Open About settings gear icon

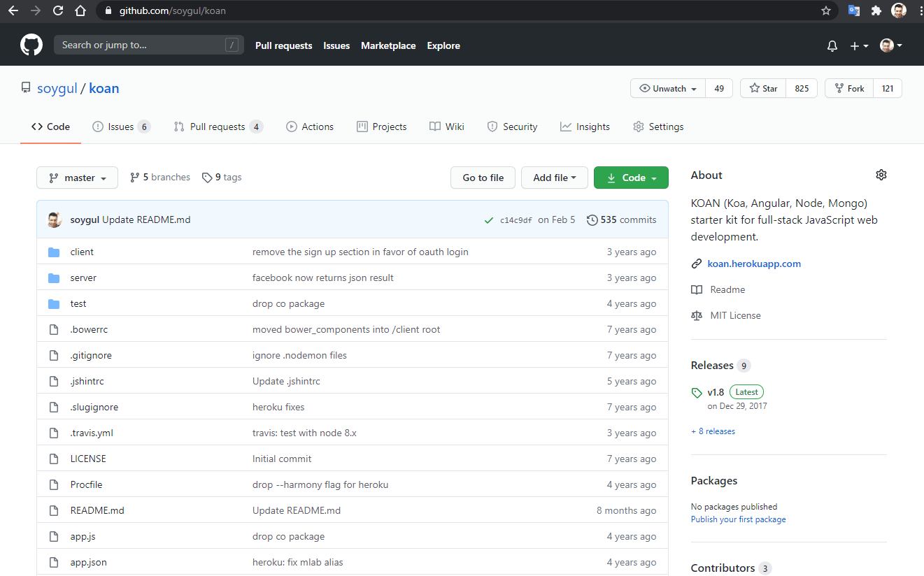pyautogui.click(x=881, y=175)
